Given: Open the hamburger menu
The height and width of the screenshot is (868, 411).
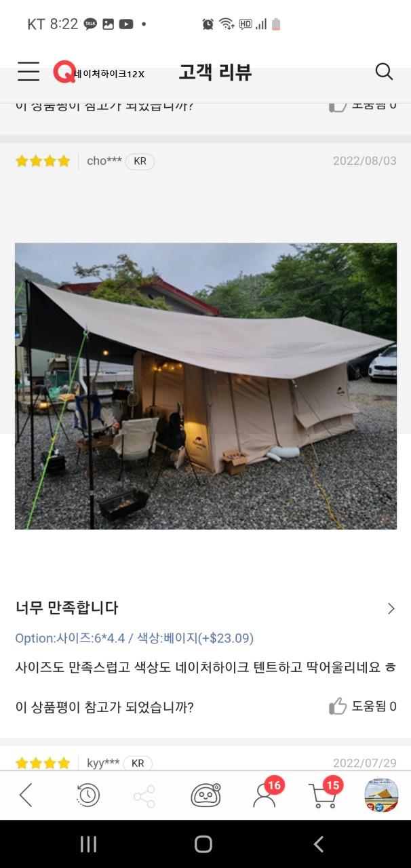Looking at the screenshot, I should [28, 71].
